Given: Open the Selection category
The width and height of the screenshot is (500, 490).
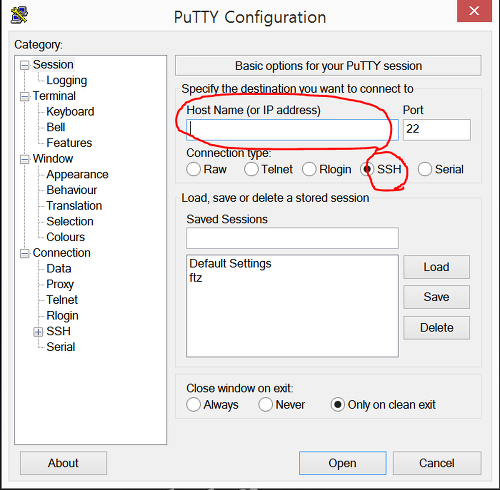Looking at the screenshot, I should 70,221.
